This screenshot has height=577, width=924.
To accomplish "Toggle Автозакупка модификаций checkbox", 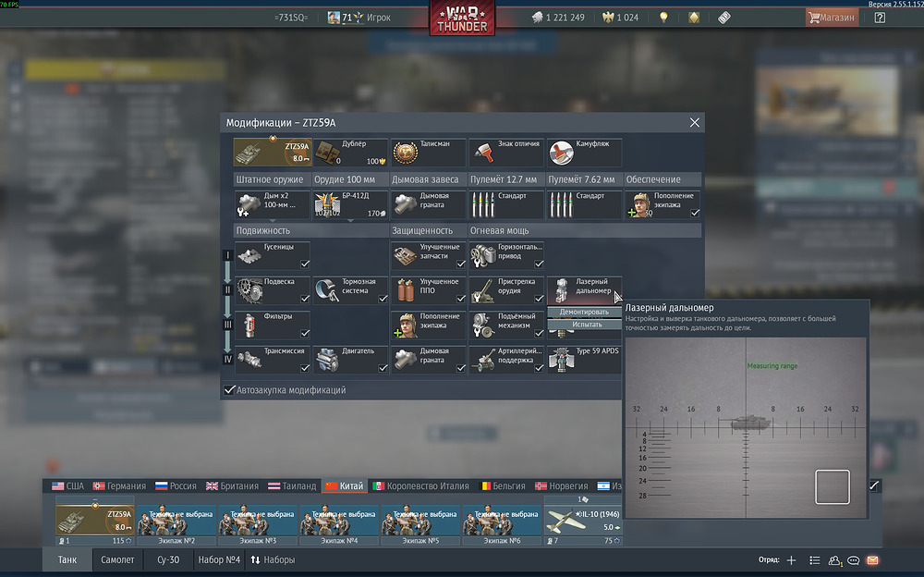I will [230, 390].
